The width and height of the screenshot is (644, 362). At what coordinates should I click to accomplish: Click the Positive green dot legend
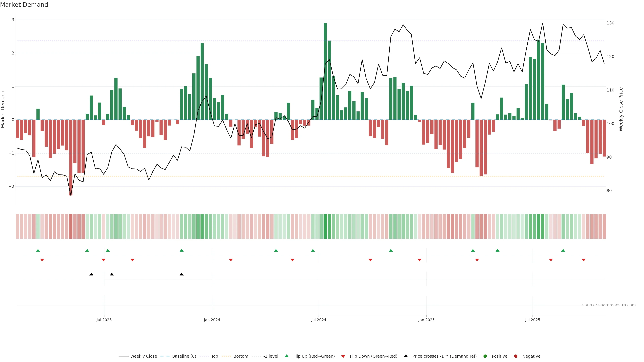point(485,356)
